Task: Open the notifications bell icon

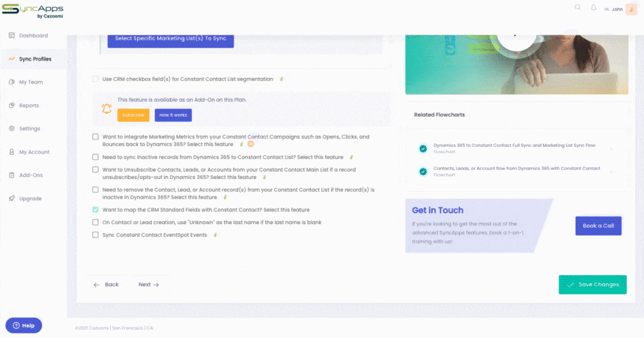Action: pos(594,7)
